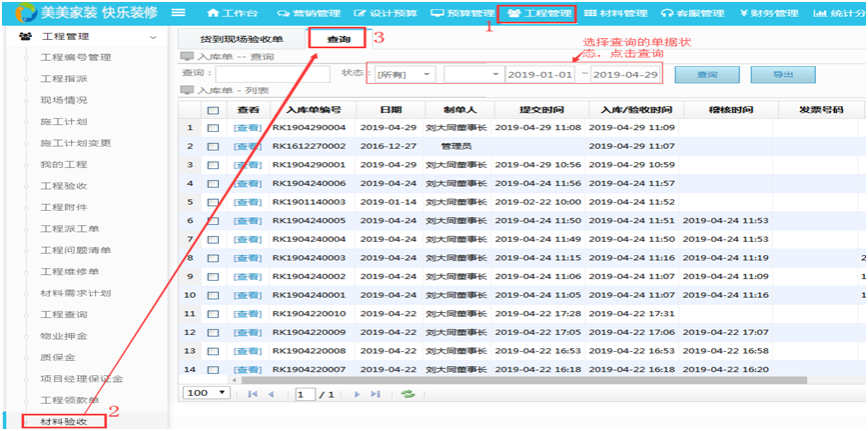The width and height of the screenshot is (868, 431).
Task: Go to last page using pager icon
Action: (x=376, y=394)
